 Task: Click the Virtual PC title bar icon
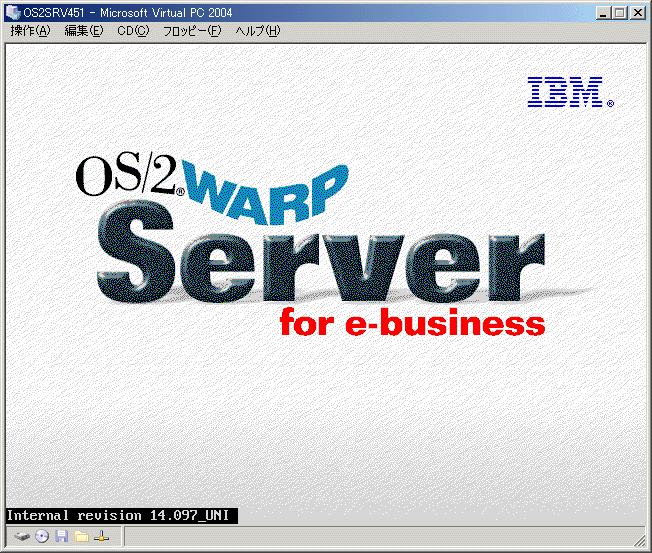tap(13, 12)
